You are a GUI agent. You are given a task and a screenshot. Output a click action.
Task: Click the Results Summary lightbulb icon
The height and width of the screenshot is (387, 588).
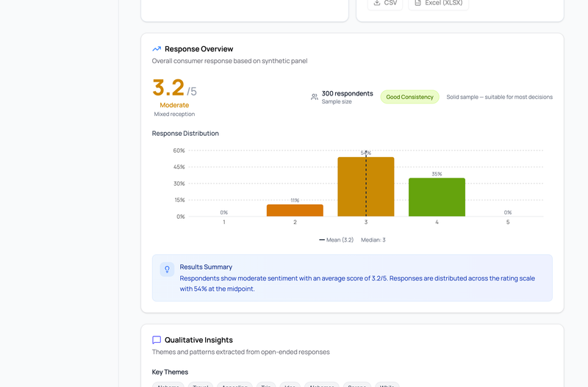point(167,270)
